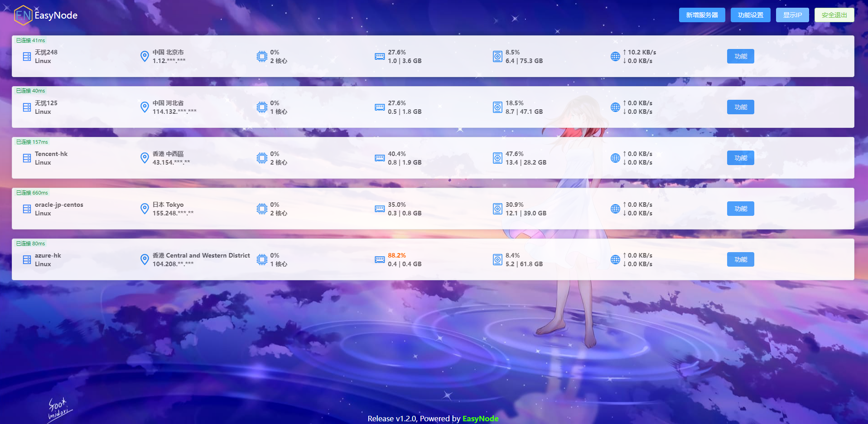Screen dimensions: 868x424
Task: Click the server name 无忧125
Action: (x=46, y=103)
